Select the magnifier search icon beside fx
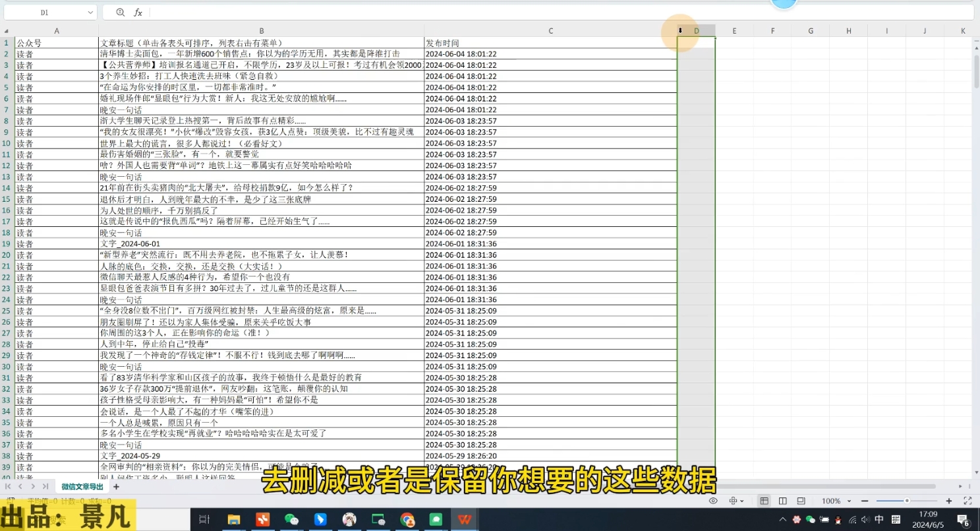The width and height of the screenshot is (980, 531). 119,12
